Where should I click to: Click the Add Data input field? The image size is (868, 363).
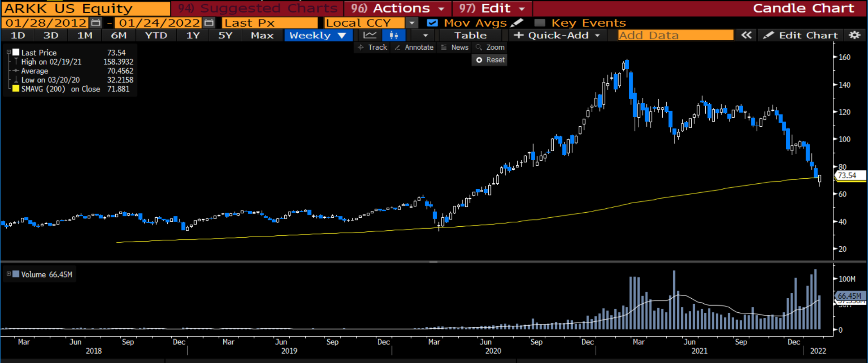point(676,35)
